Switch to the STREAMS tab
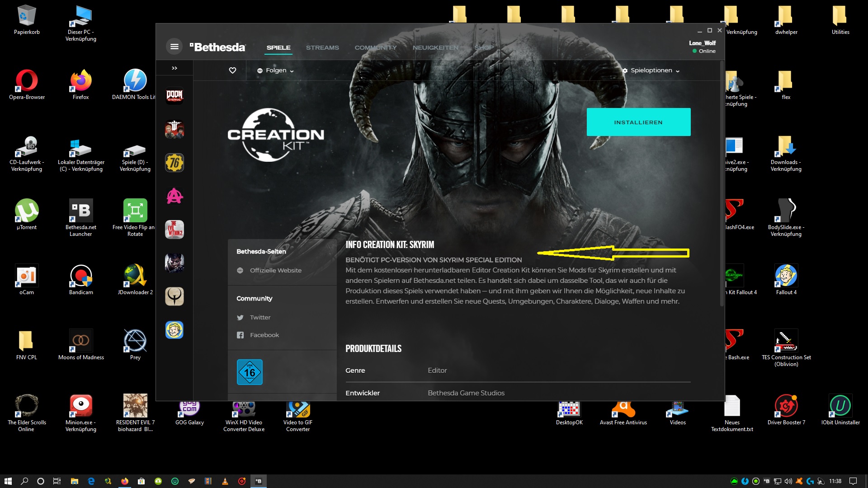 pyautogui.click(x=322, y=47)
